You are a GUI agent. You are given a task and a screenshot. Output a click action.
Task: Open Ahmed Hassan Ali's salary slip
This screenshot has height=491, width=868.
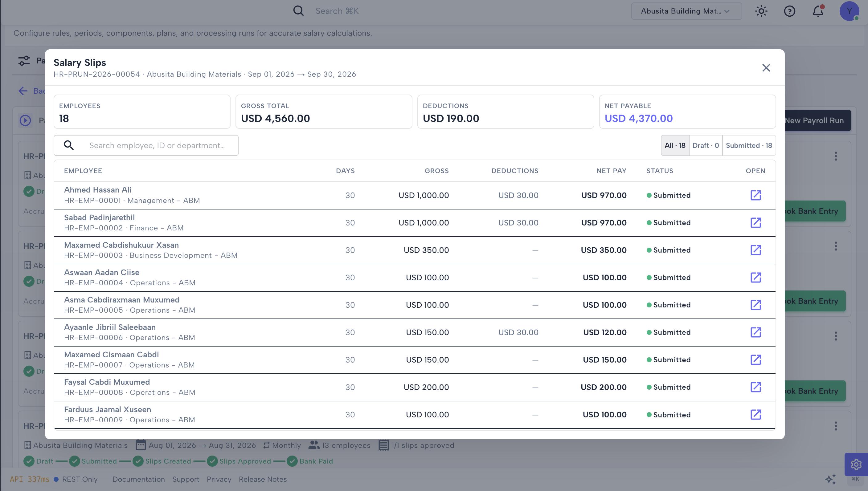point(755,195)
